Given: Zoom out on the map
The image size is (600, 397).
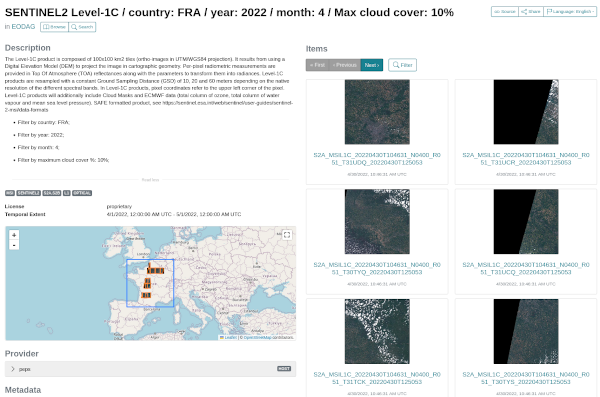Looking at the screenshot, I should (x=14, y=245).
